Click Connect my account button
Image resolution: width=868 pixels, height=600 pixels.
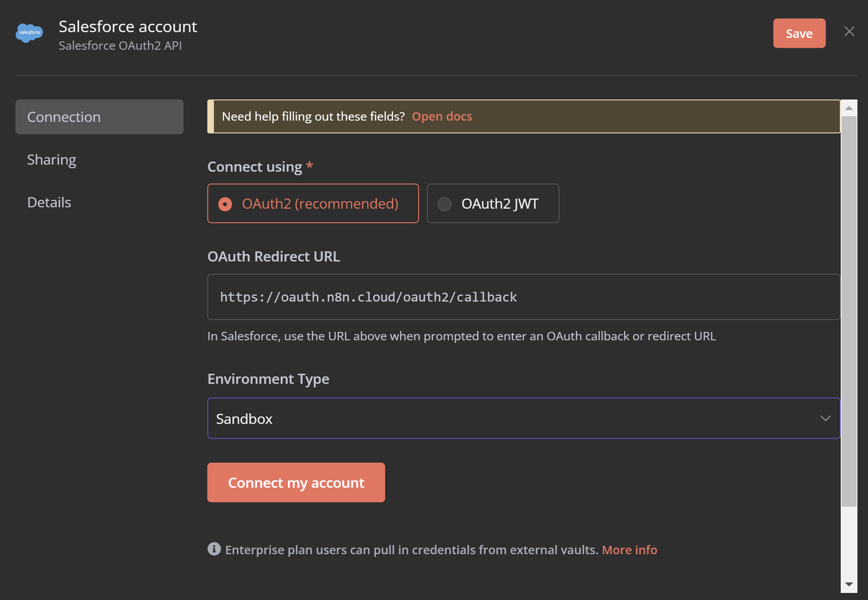(296, 482)
